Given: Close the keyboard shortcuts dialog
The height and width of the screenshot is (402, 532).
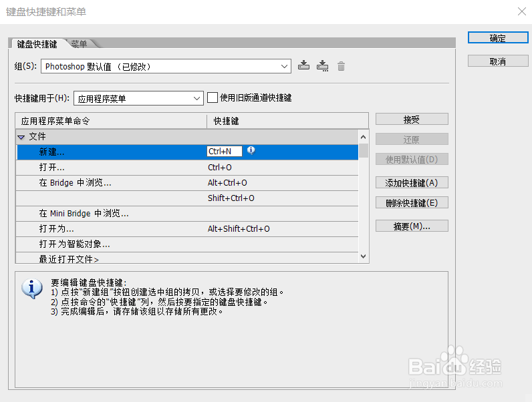Looking at the screenshot, I should click(522, 11).
